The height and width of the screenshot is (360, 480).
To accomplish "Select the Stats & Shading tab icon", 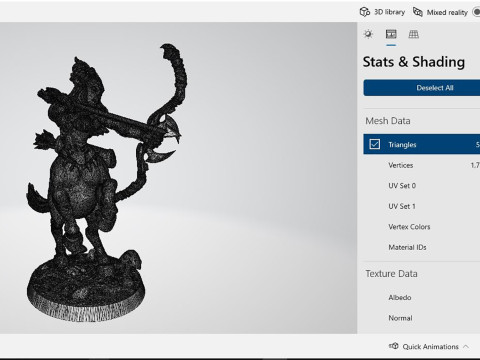I will point(391,34).
